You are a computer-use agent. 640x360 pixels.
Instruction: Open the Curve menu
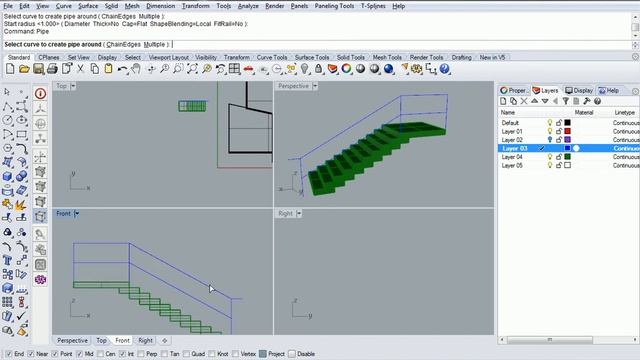63,6
